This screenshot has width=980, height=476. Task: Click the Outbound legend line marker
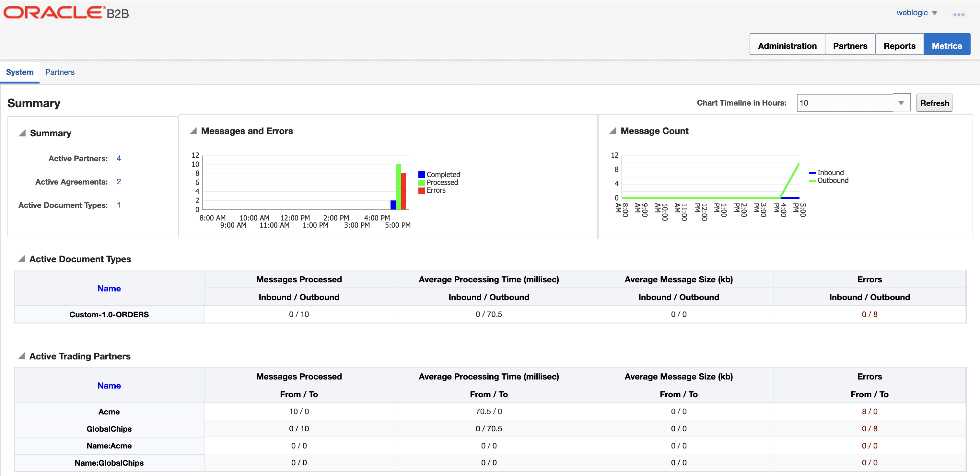point(812,181)
